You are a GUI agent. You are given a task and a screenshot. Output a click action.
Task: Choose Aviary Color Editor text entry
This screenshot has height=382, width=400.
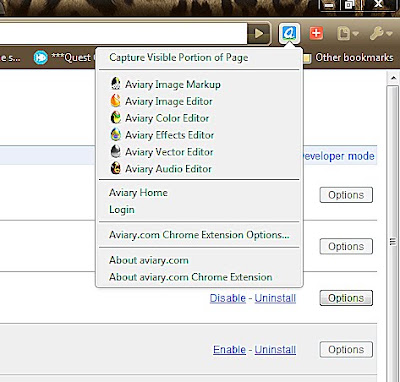pyautogui.click(x=167, y=118)
